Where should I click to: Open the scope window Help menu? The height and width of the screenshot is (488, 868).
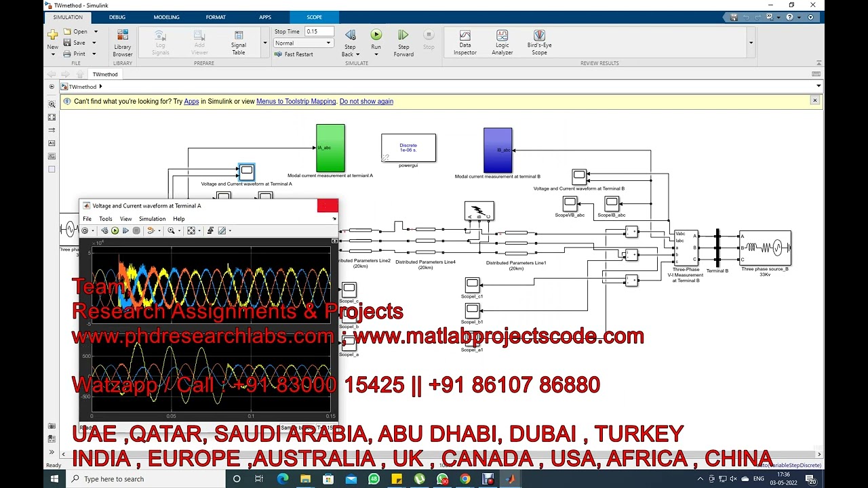tap(178, 219)
